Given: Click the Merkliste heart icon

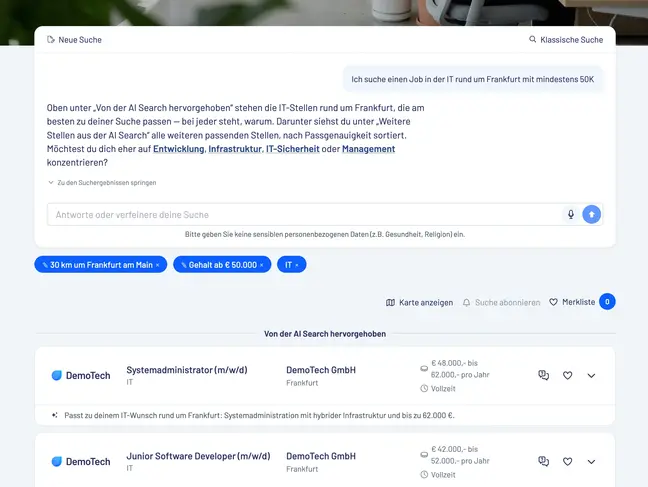Looking at the screenshot, I should (553, 302).
